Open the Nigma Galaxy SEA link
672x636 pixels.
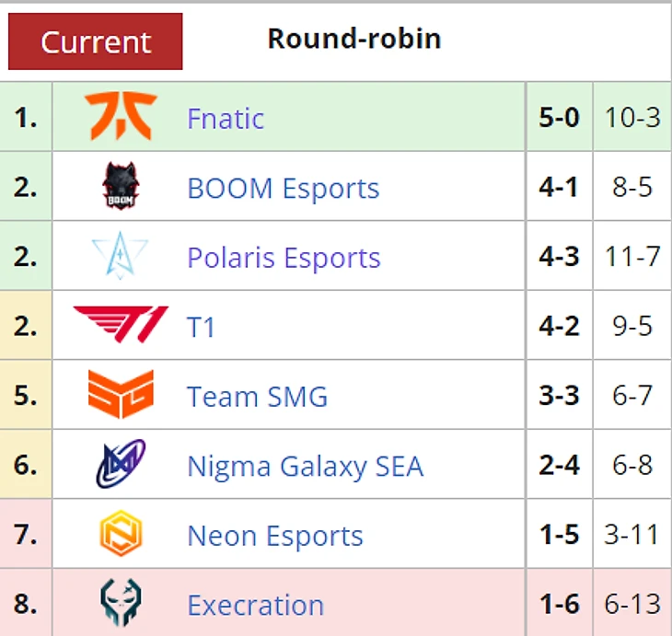[x=306, y=467]
